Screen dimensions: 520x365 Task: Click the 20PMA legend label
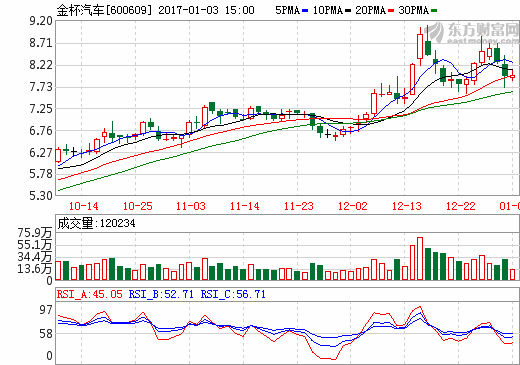pos(371,10)
